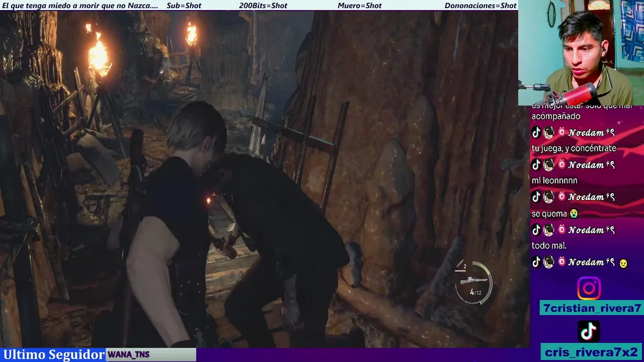Click chat message 'tu juega, y concéntrate'
644x362 pixels.
point(574,148)
